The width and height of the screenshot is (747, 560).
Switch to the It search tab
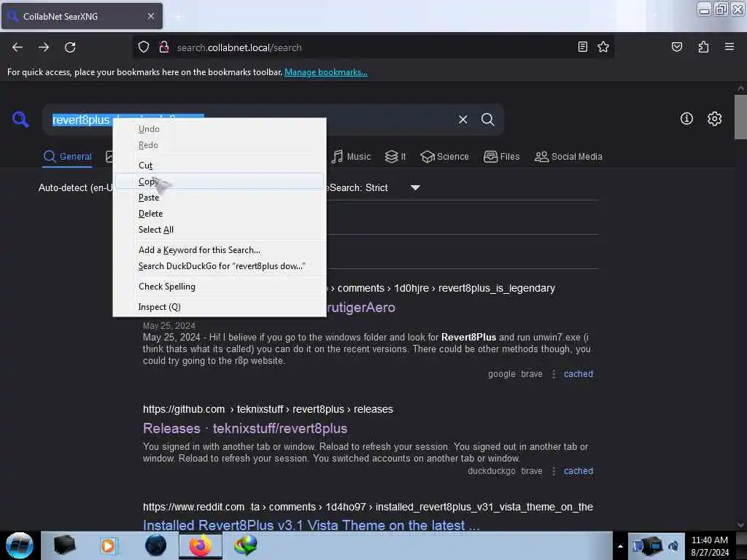[395, 157]
